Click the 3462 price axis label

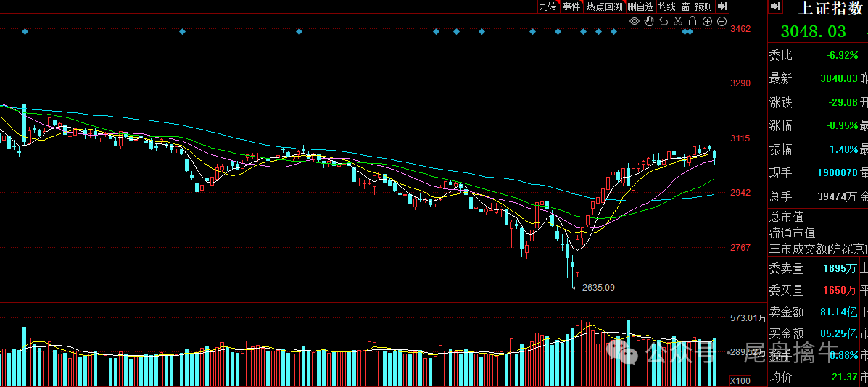[740, 29]
